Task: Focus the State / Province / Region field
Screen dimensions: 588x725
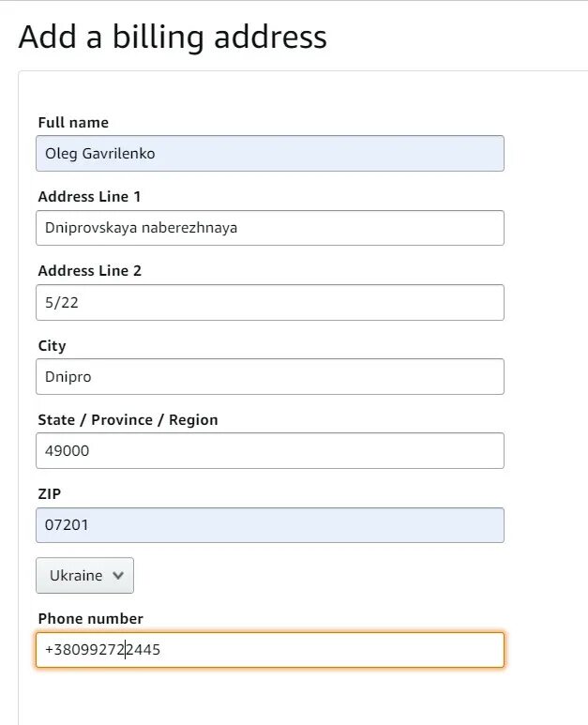Action: pyautogui.click(x=270, y=451)
